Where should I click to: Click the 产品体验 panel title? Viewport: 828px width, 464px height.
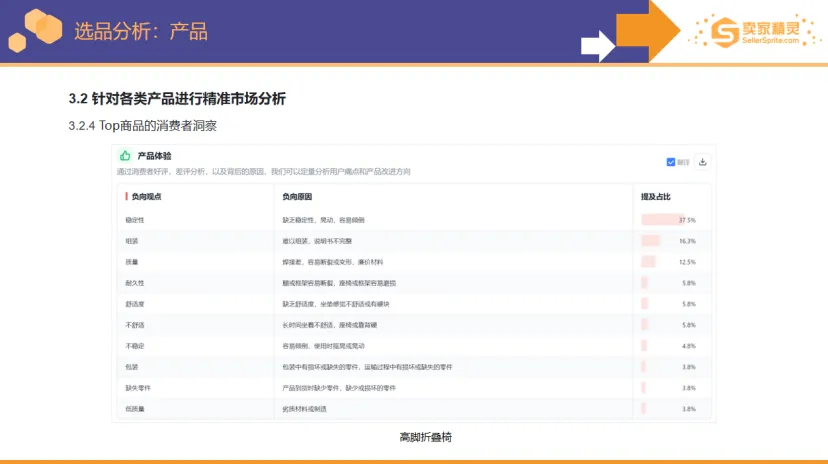point(154,156)
